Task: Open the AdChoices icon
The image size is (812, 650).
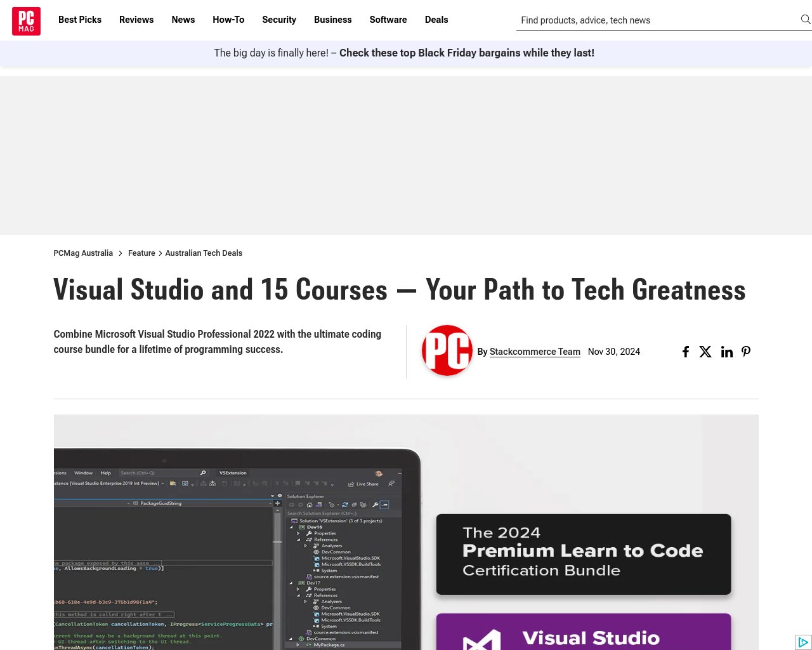Action: tap(803, 642)
